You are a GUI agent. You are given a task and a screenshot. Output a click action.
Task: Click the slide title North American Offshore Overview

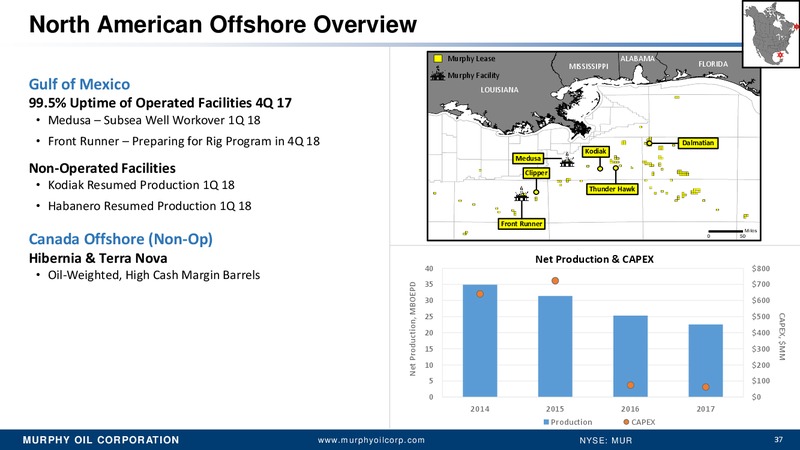coord(222,24)
